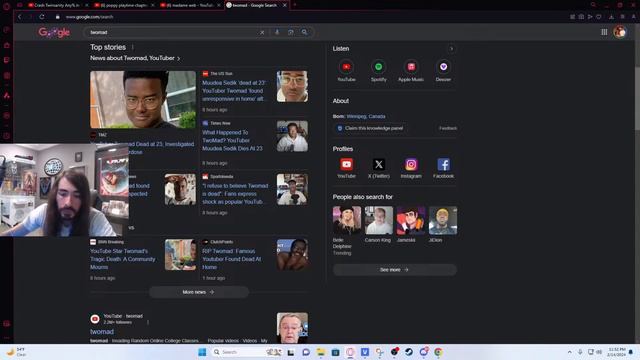Close the madame web YouTube tab

pyautogui.click(x=218, y=5)
